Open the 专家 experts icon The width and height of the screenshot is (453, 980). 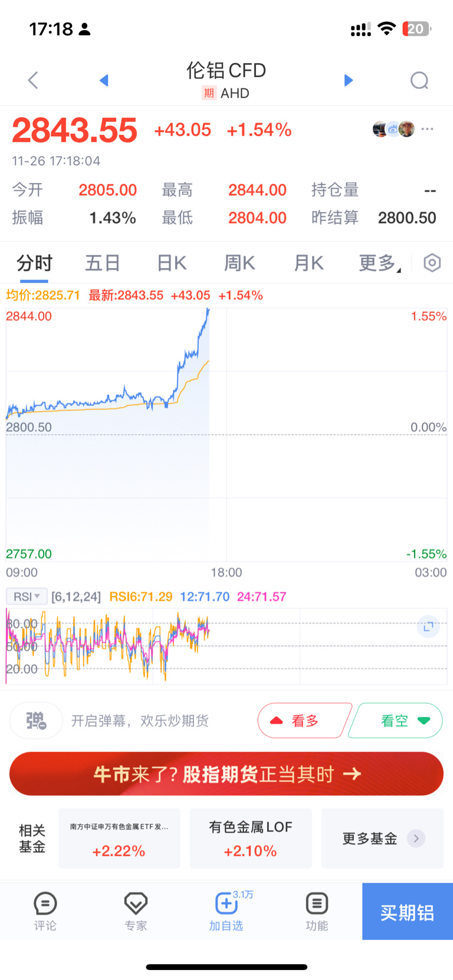[136, 911]
